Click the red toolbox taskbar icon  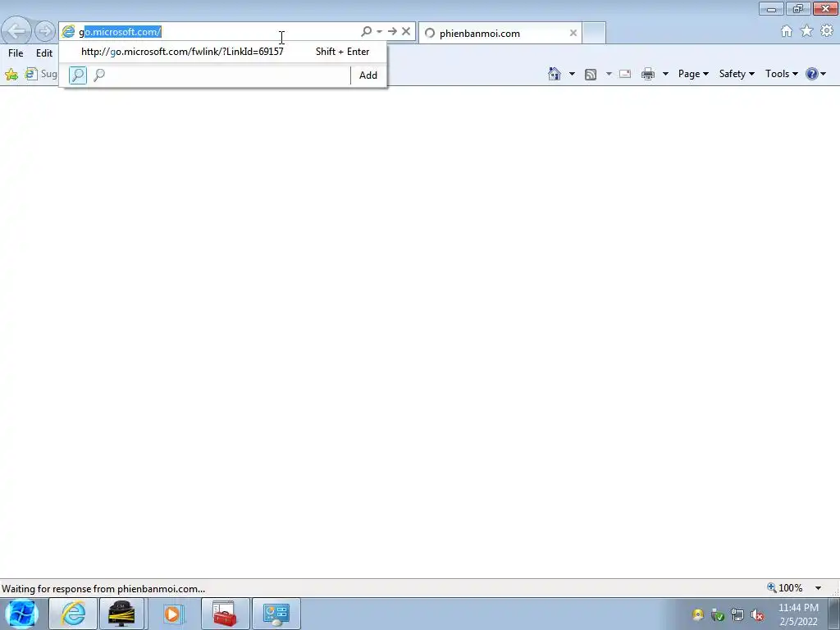pyautogui.click(x=225, y=614)
